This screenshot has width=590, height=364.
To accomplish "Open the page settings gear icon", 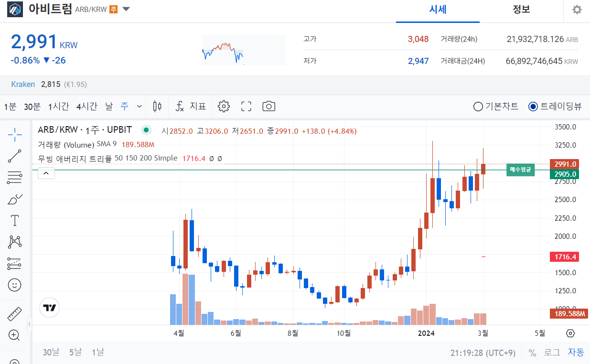I will (x=577, y=10).
